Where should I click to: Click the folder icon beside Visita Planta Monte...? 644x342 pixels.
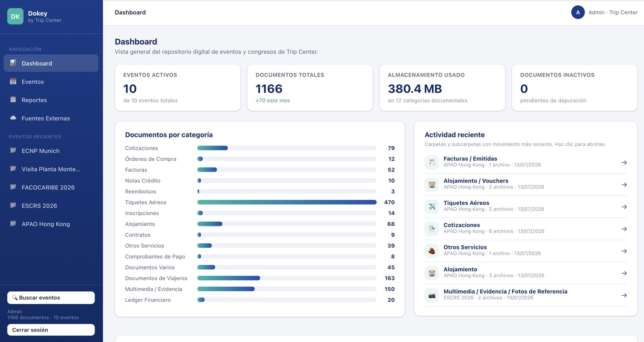click(13, 169)
